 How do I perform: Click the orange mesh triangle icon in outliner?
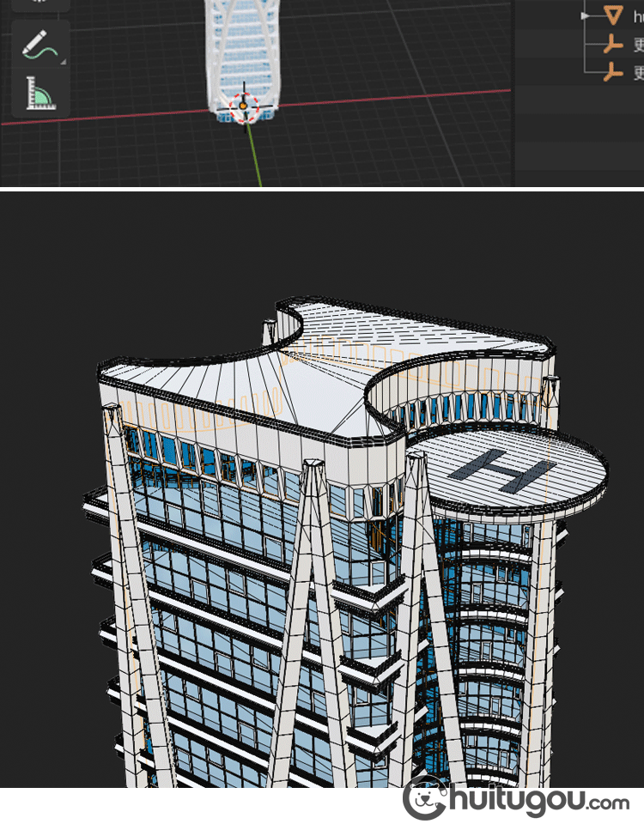[613, 15]
